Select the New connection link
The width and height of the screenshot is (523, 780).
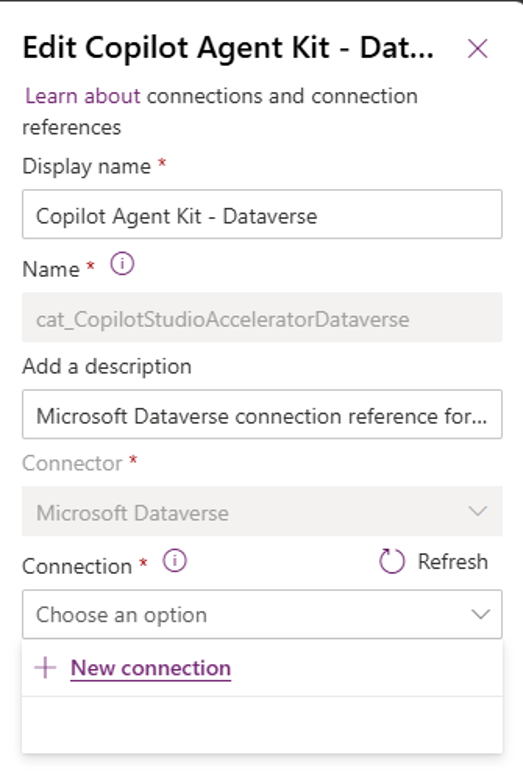[151, 668]
